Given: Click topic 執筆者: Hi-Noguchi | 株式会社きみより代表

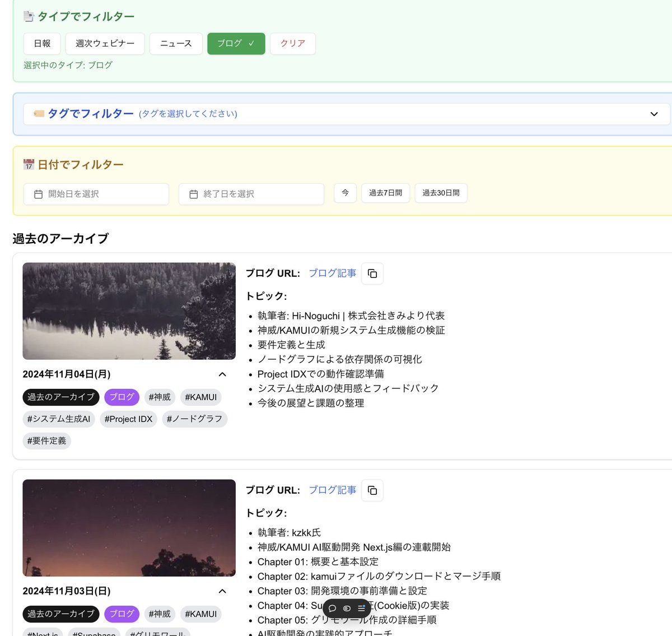Looking at the screenshot, I should click(x=351, y=316).
